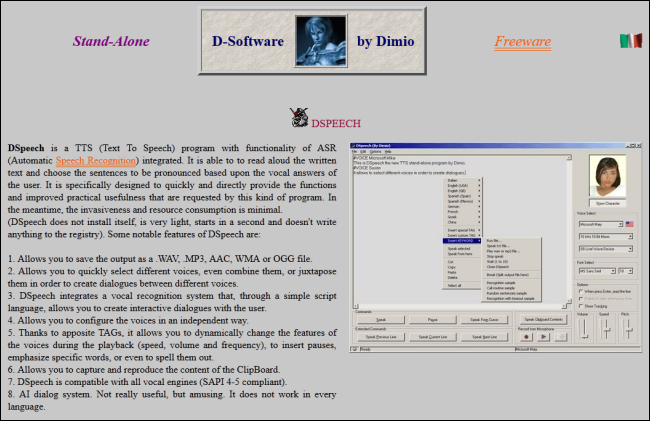Choose 'Run file...' from the submenu
The height and width of the screenshot is (421, 650).
(x=512, y=241)
